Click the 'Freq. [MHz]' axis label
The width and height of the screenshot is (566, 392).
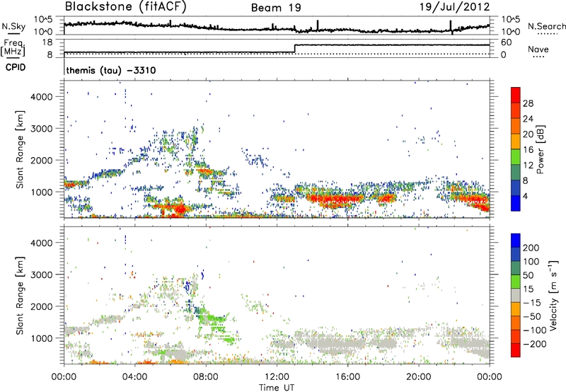point(13,47)
